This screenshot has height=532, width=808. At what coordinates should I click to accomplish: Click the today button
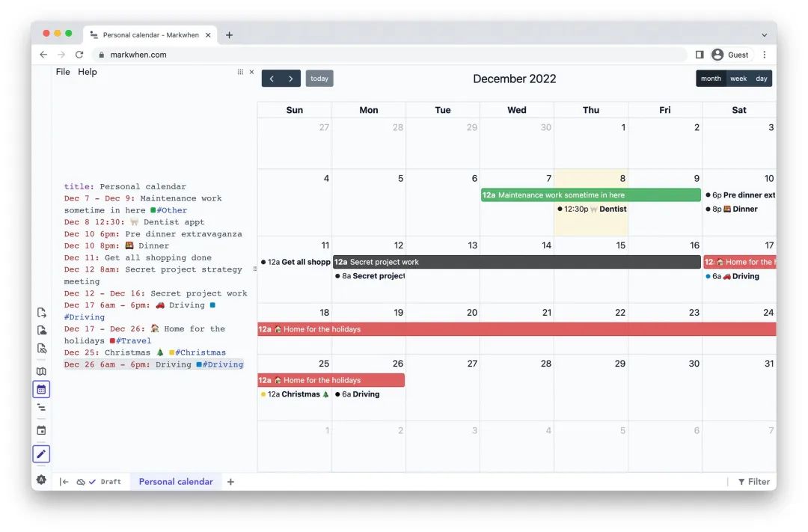tap(319, 79)
